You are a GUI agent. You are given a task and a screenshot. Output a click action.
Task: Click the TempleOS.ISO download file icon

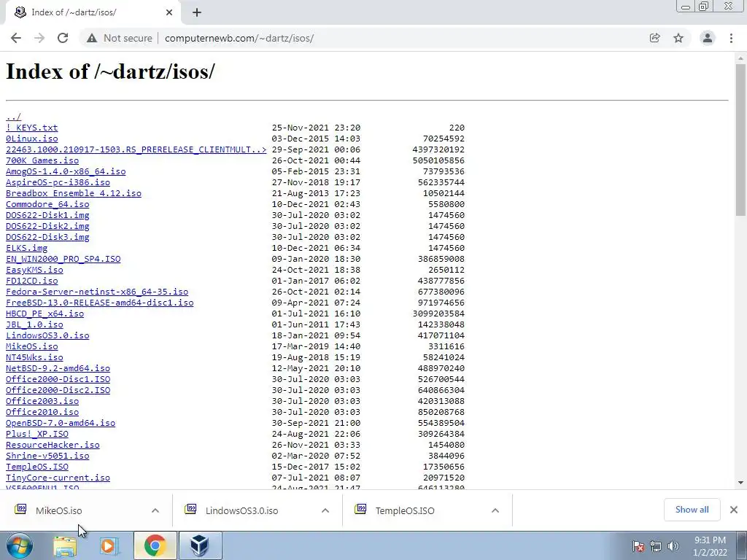tap(360, 509)
